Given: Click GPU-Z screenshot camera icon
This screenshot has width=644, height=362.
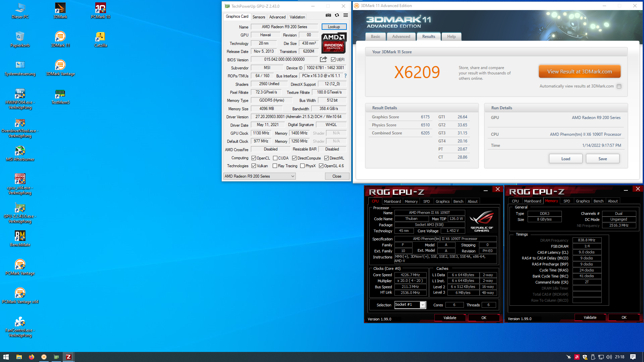Looking at the screenshot, I should click(x=328, y=15).
